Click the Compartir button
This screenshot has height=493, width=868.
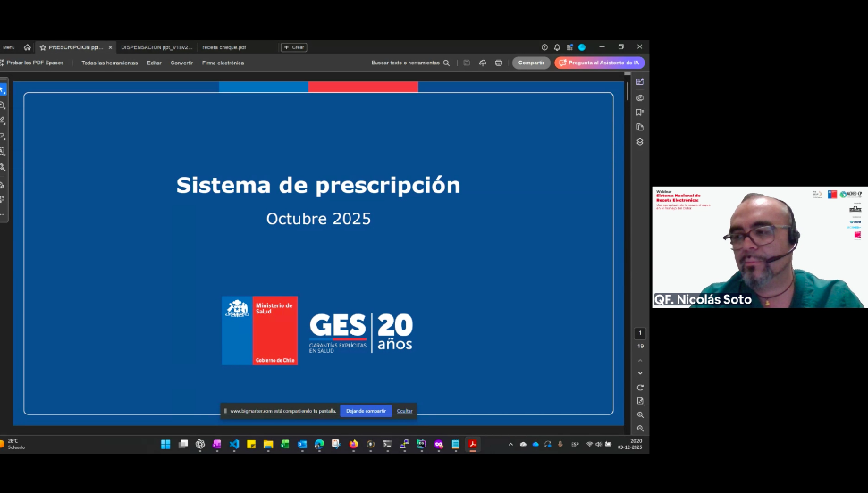pos(531,63)
